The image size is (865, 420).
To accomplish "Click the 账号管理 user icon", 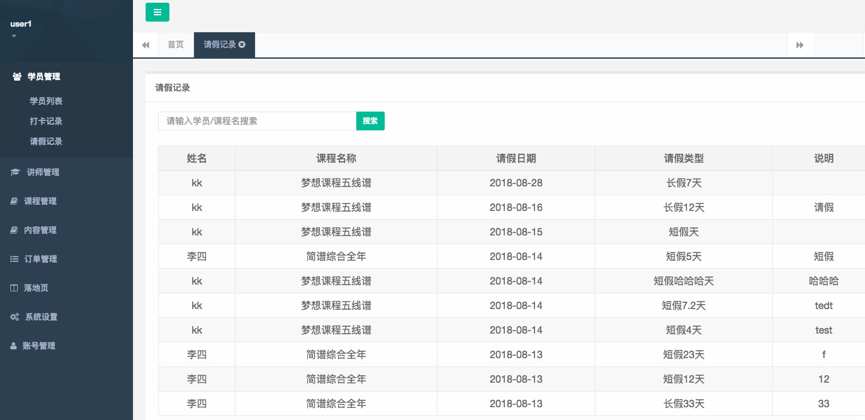I will (x=14, y=346).
